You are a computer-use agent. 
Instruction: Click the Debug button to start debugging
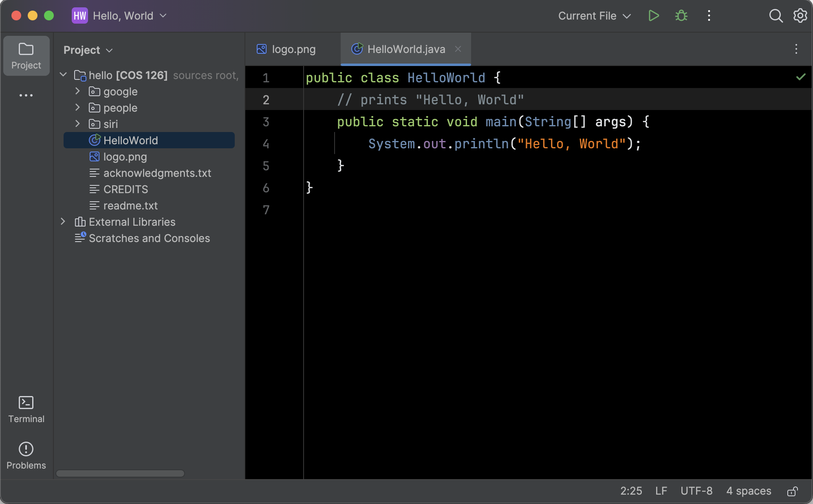pyautogui.click(x=681, y=15)
